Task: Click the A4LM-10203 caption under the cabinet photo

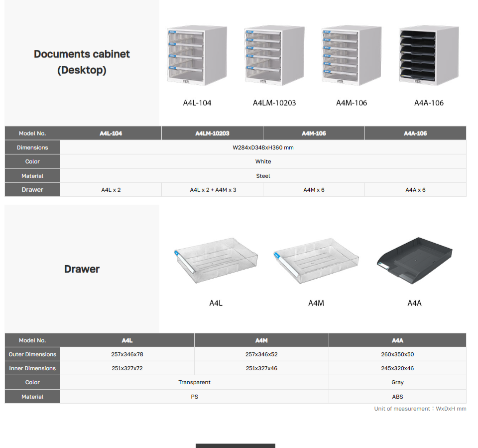Action: click(x=274, y=103)
